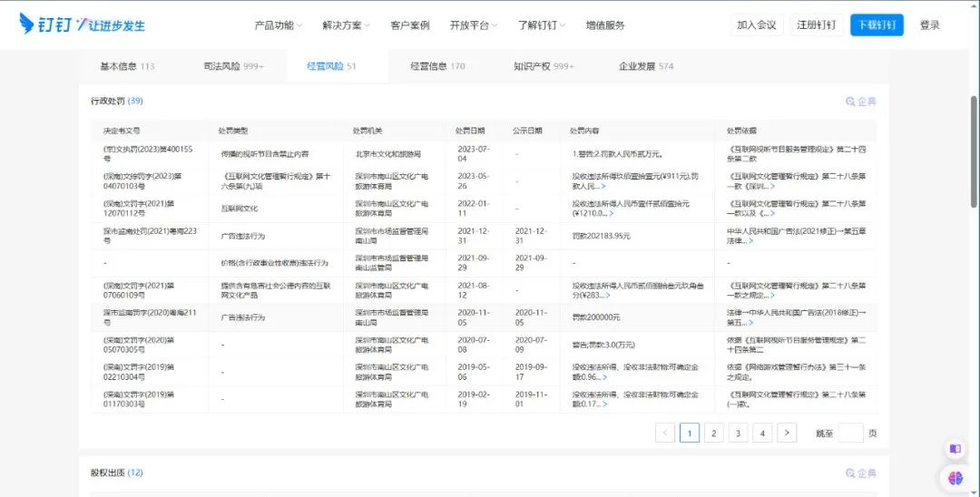Go to page 3 of penalties
980x497 pixels.
(x=738, y=433)
